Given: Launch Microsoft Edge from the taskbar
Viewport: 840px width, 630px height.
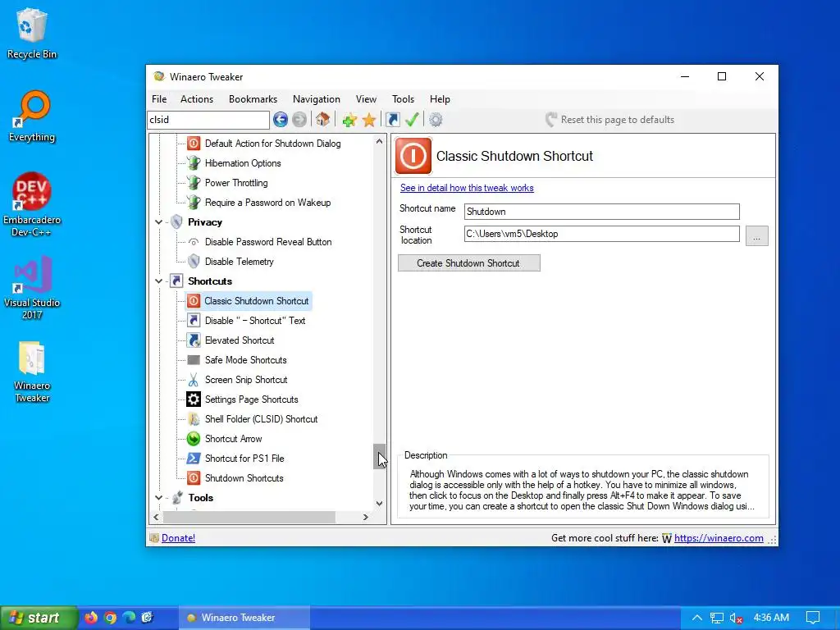Looking at the screenshot, I should [129, 618].
